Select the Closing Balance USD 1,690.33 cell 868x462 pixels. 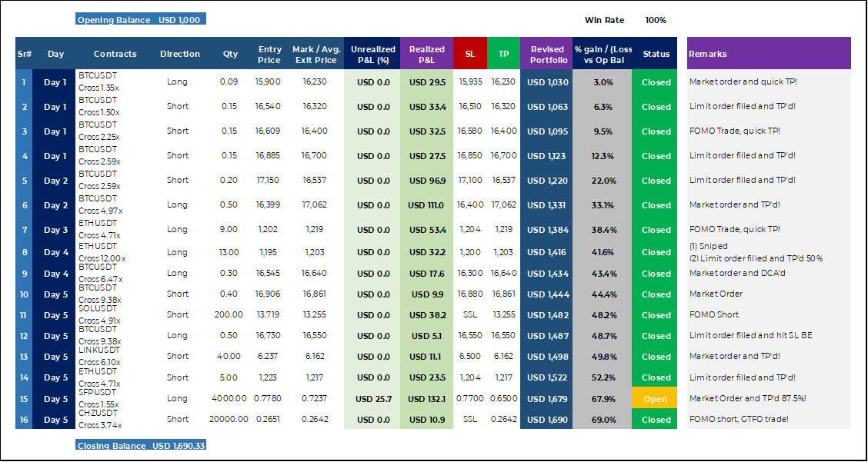coord(141,445)
